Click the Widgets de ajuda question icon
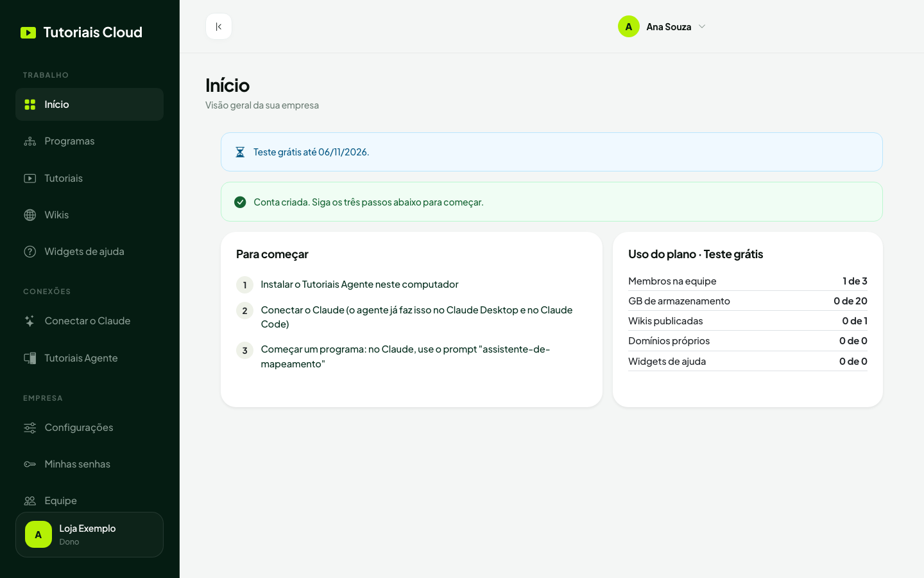The image size is (924, 578). pos(30,252)
